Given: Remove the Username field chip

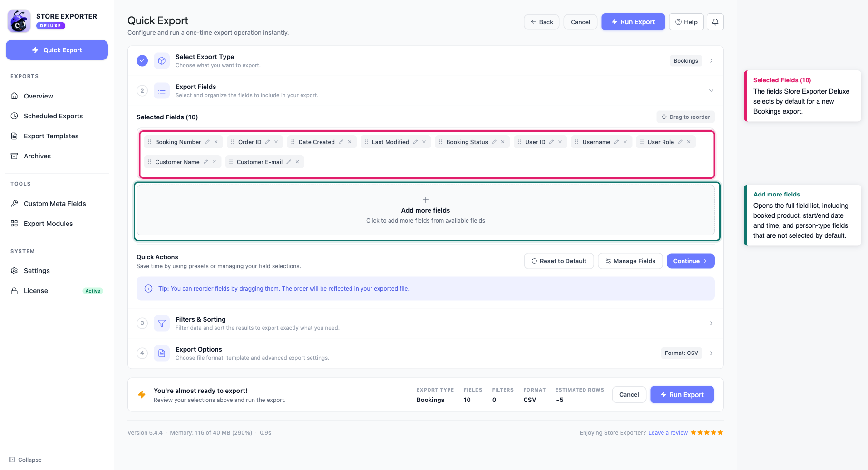Looking at the screenshot, I should click(x=625, y=142).
